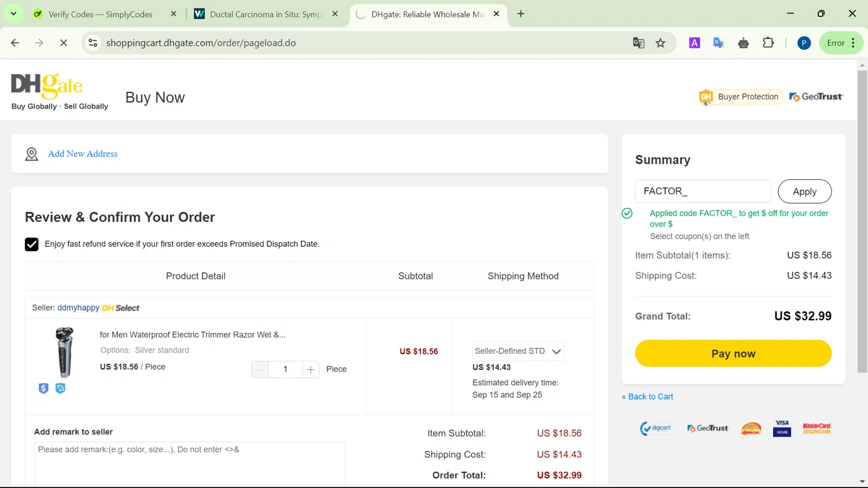The width and height of the screenshot is (868, 488).
Task: Click the Order Total US $32.99
Action: coord(559,475)
